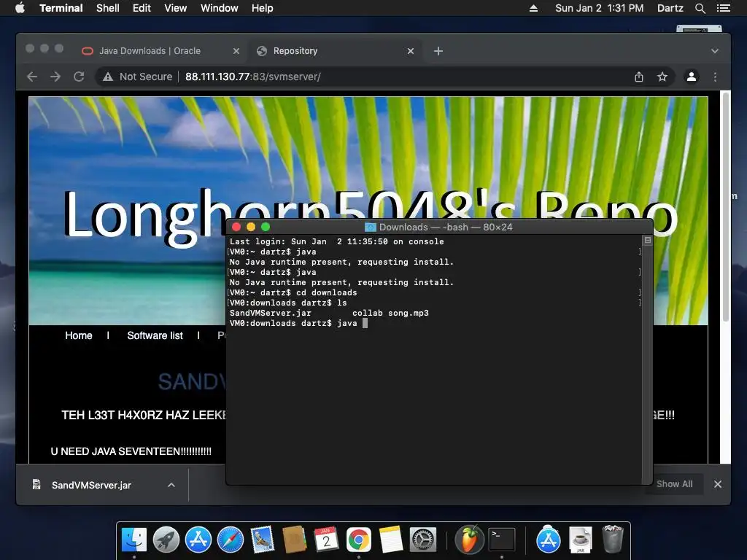Go forward in Chrome
Image resolution: width=747 pixels, height=560 pixels.
[55, 77]
